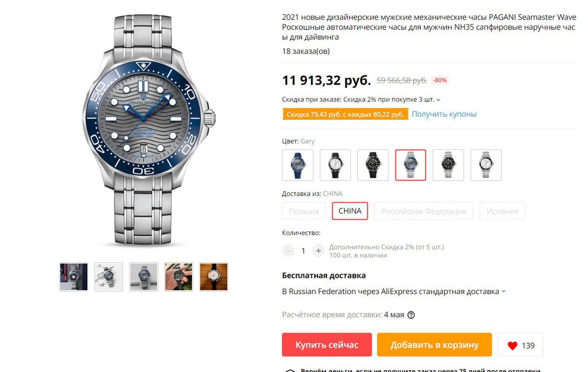
Task: Pick black dial steel bracelet color variant
Action: tap(448, 165)
